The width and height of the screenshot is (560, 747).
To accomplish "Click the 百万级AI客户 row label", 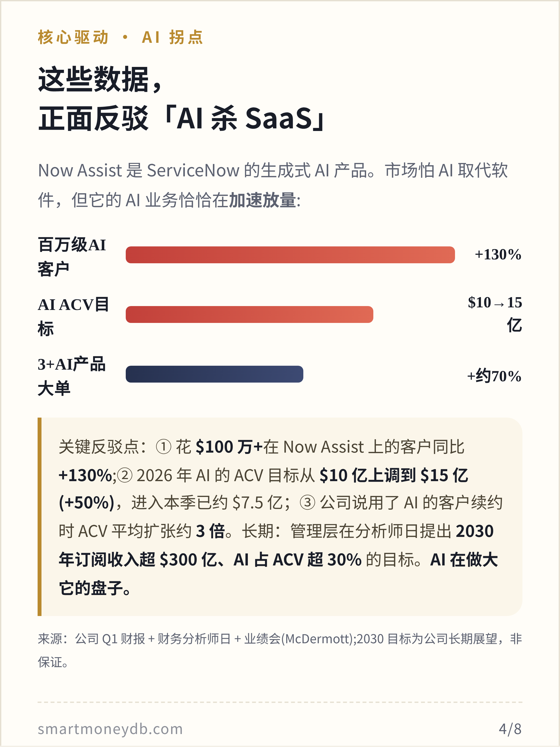I will click(x=72, y=257).
